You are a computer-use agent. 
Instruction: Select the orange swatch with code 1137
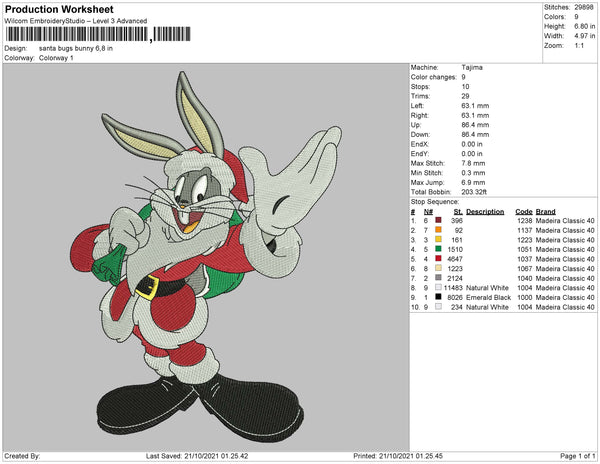click(x=438, y=230)
